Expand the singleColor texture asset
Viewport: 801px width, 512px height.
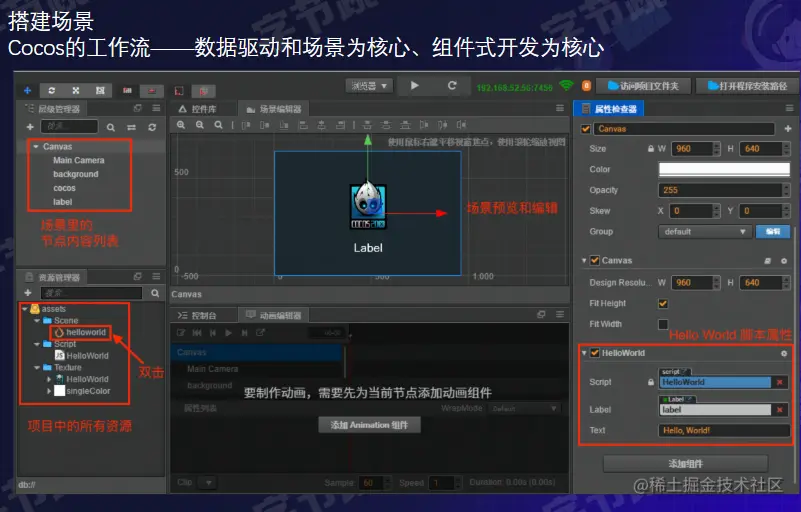(49, 391)
